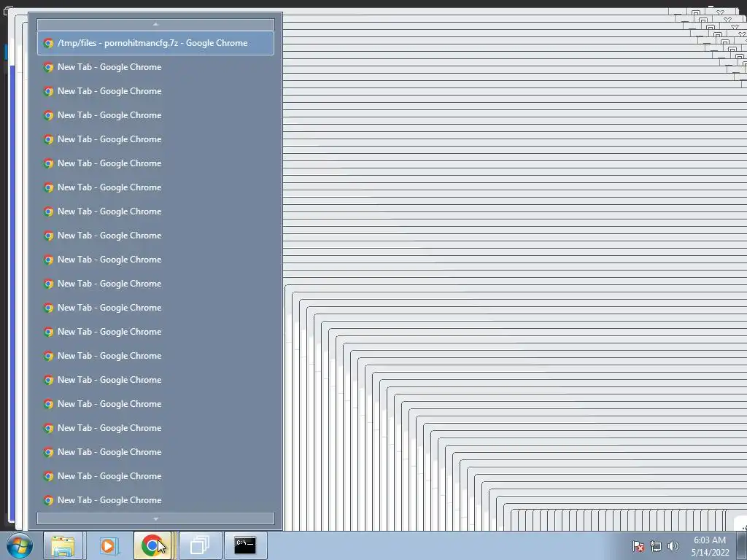Click the Google Chrome taskbar button
The height and width of the screenshot is (560, 747).
click(x=153, y=545)
